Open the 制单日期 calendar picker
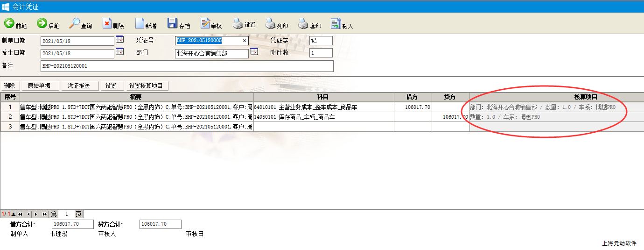644x250 pixels. click(119, 40)
